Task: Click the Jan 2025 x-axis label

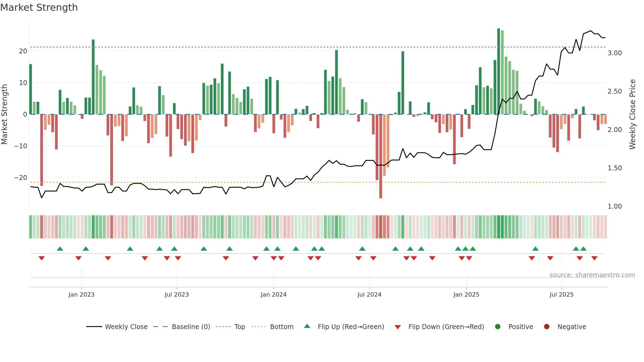Action: pyautogui.click(x=466, y=294)
